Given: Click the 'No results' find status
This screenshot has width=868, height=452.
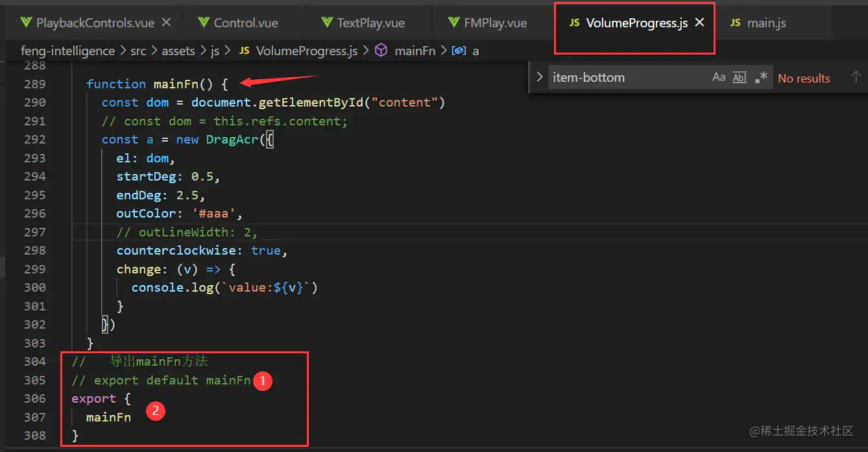Looking at the screenshot, I should coord(804,78).
